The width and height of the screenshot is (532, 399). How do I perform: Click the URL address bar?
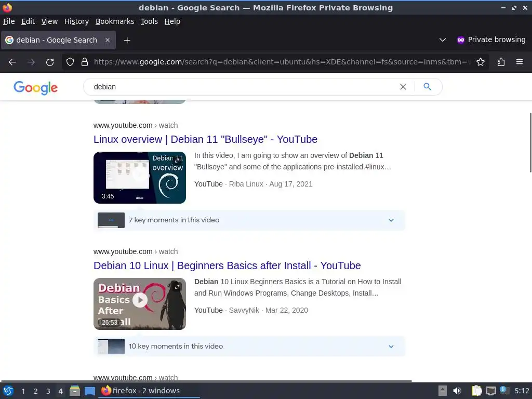(282, 62)
